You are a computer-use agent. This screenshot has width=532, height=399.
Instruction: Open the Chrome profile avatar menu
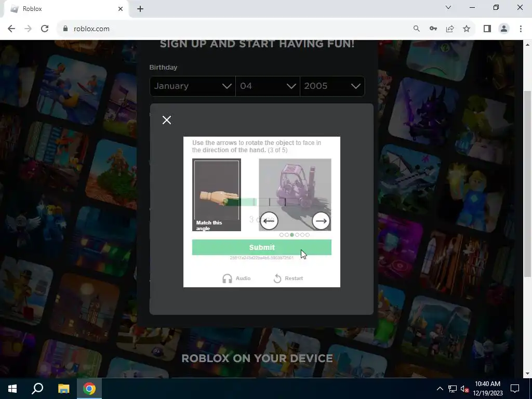click(504, 29)
